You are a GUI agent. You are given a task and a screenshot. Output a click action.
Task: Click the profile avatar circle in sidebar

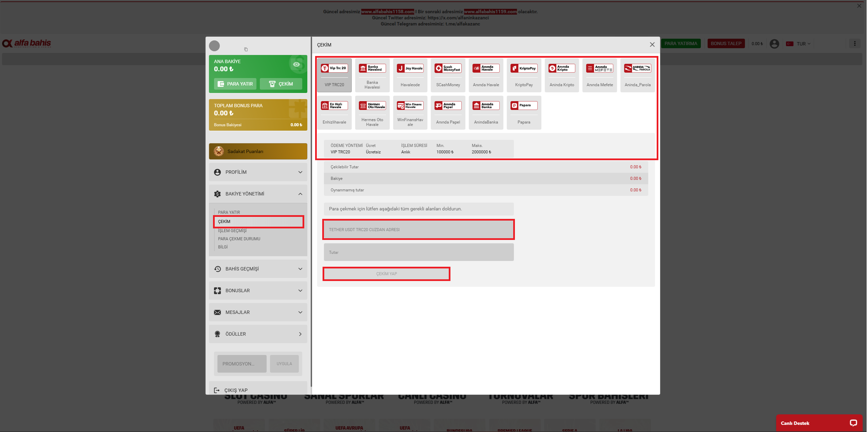click(214, 45)
